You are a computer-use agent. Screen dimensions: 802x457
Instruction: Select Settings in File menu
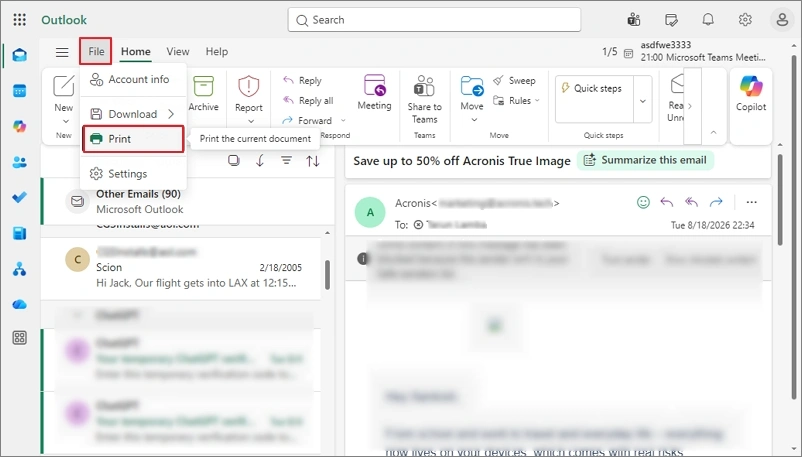click(133, 173)
